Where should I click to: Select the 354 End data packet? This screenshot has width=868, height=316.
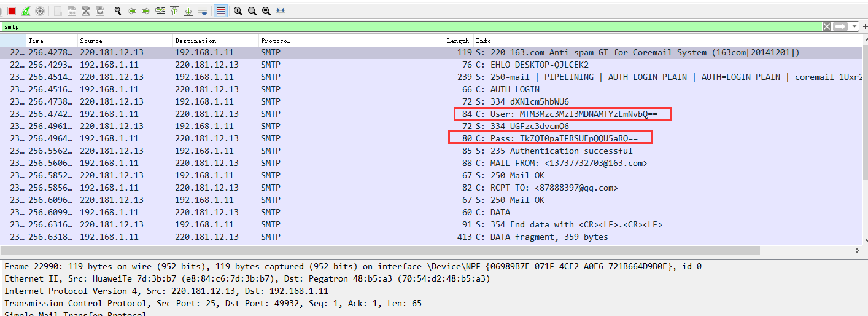point(431,224)
